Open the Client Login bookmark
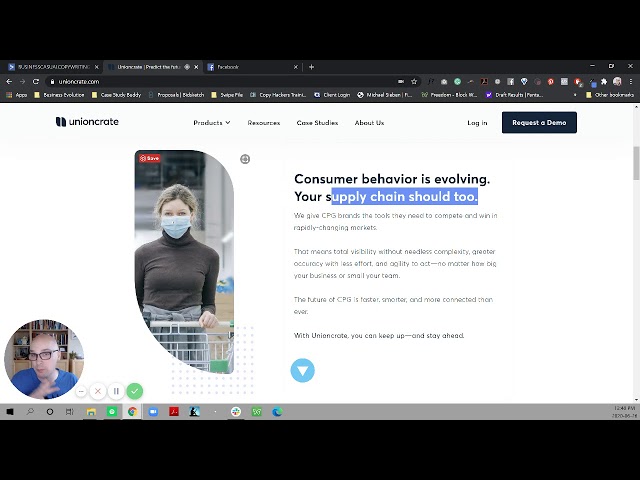Screen dimensions: 640x480 click(x=332, y=95)
